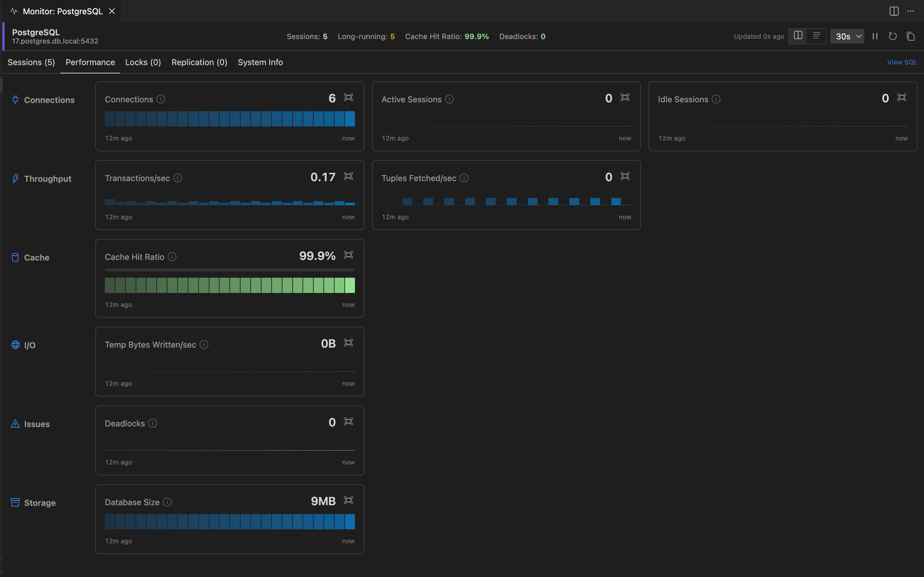Show info for Idle Sessions metric
Screen dimensions: 924x577
[x=716, y=99]
